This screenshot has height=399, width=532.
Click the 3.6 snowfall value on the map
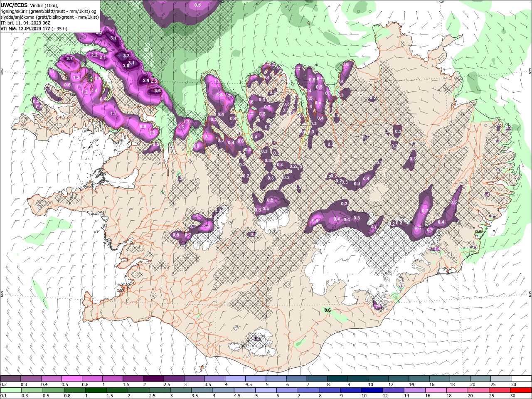tap(157, 91)
